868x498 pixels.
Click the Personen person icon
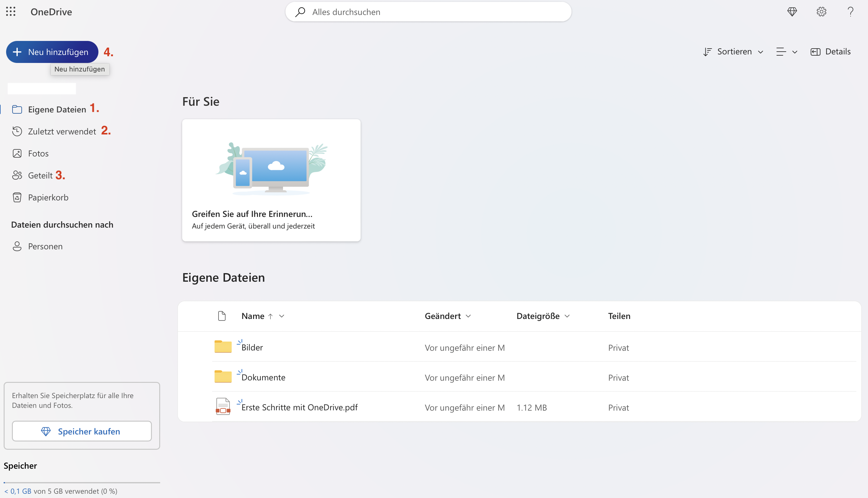pyautogui.click(x=17, y=246)
